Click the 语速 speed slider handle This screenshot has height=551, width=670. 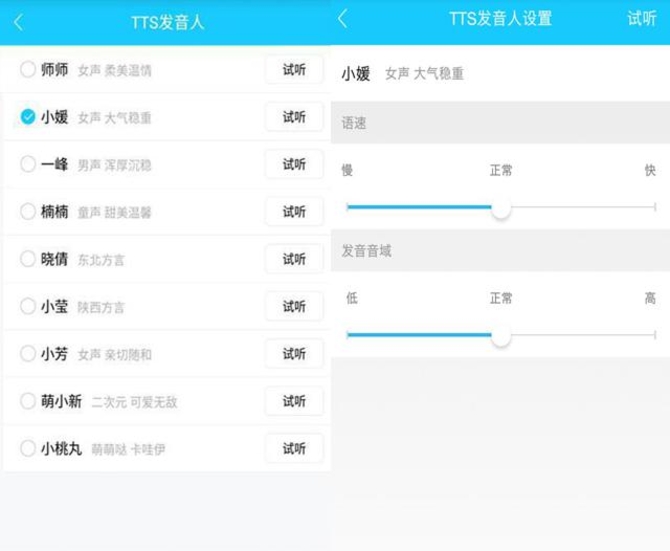pos(501,207)
